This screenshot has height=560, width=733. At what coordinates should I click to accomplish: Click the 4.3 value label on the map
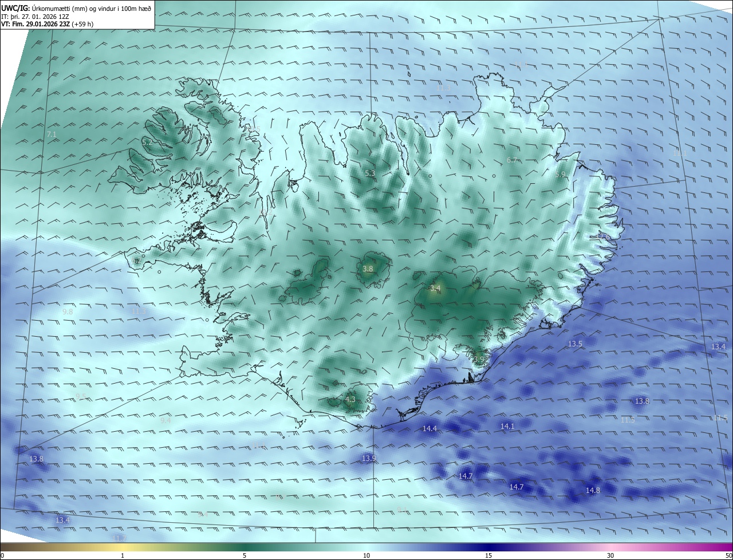350,399
